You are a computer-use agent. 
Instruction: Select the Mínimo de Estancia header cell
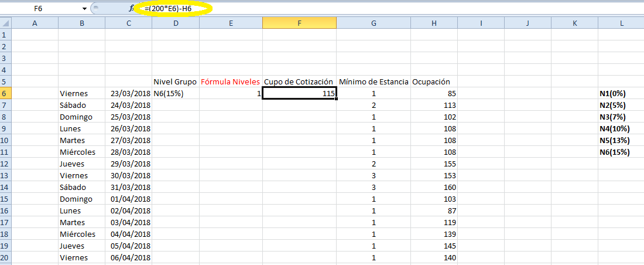[x=374, y=81]
